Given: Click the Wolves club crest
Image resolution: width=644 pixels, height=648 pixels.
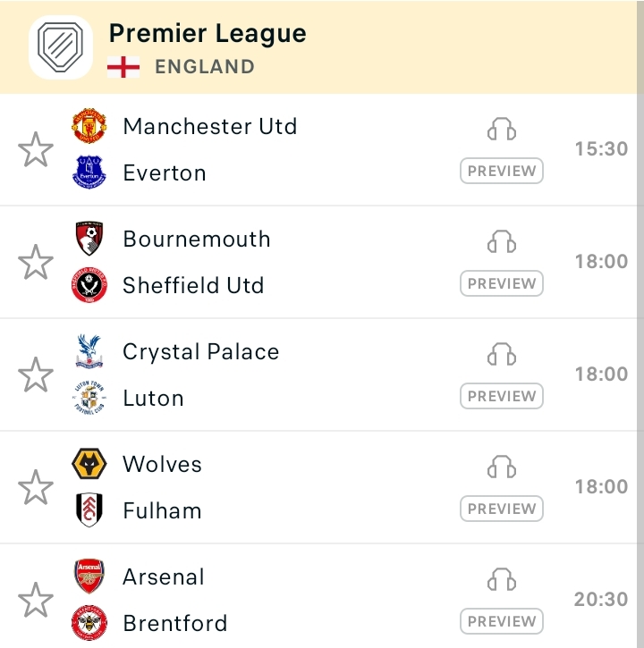Looking at the screenshot, I should (89, 464).
